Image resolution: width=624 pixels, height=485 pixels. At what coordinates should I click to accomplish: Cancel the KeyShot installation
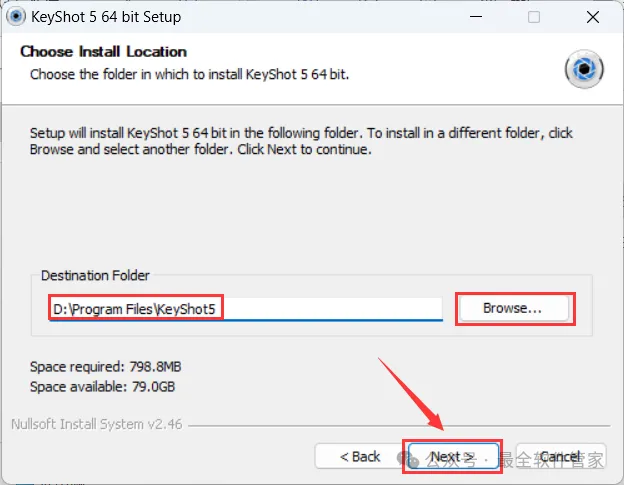[x=561, y=456]
